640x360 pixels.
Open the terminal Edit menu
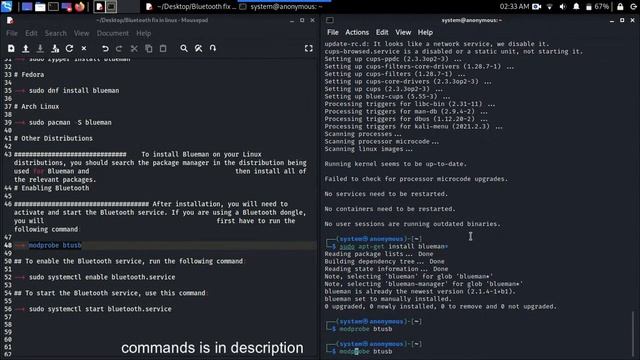click(382, 32)
